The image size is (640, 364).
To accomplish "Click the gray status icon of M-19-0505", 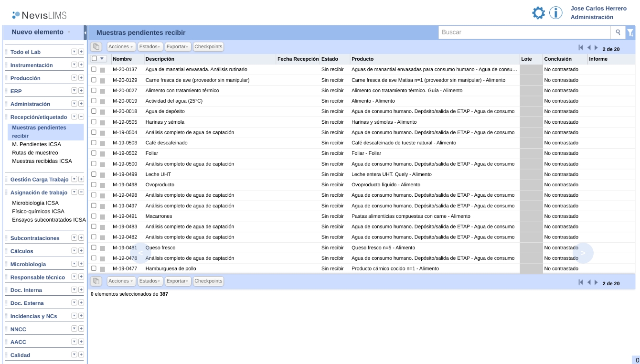I will (x=102, y=122).
